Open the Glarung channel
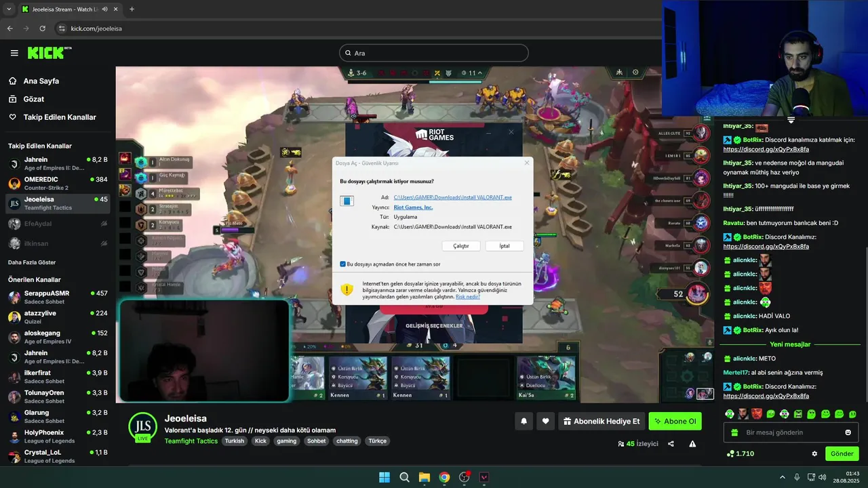The width and height of the screenshot is (868, 488). tap(58, 416)
